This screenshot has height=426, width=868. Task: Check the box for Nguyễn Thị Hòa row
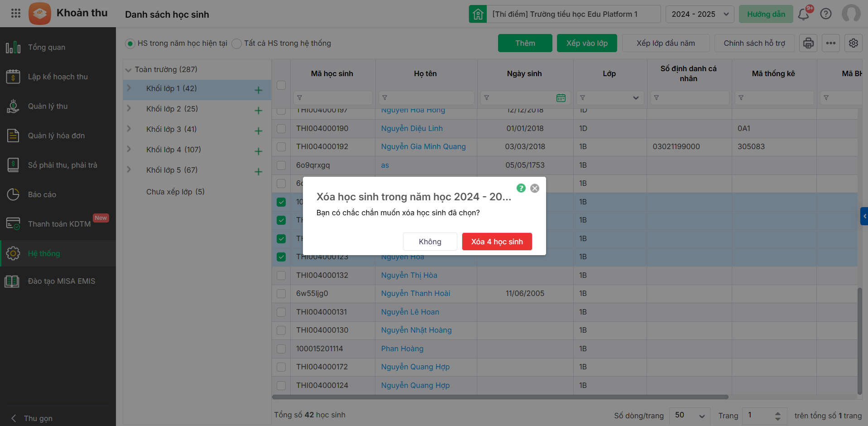281,275
